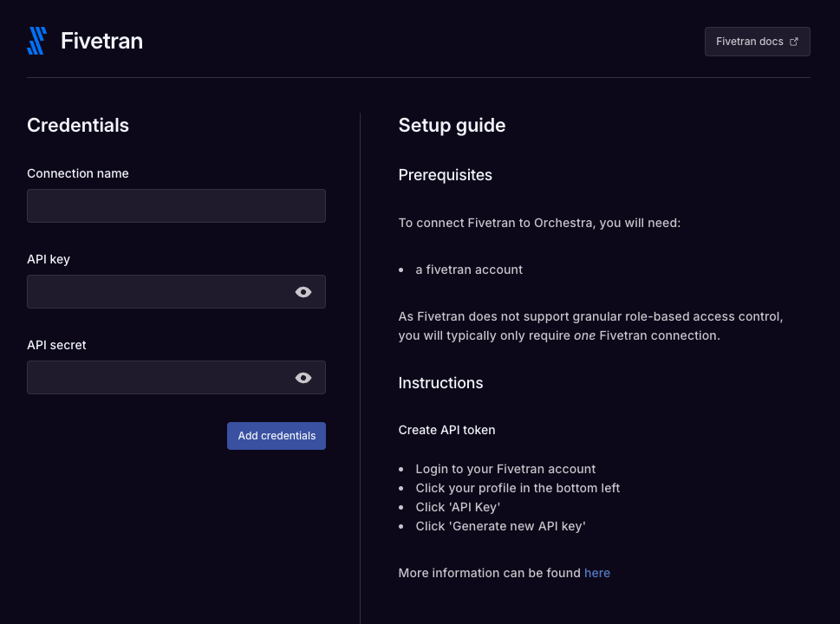The width and height of the screenshot is (840, 624).
Task: Click the Fivetran wordmark in the header
Action: [101, 40]
